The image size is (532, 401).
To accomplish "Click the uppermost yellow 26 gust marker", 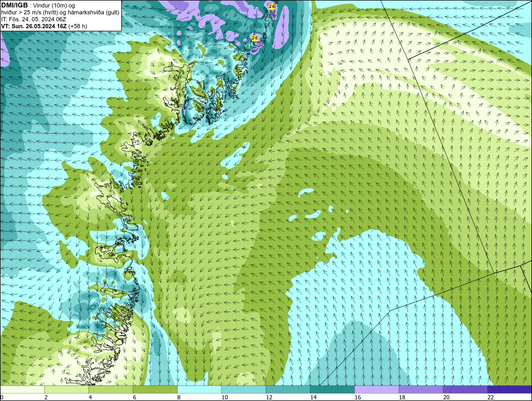I will point(272,6).
